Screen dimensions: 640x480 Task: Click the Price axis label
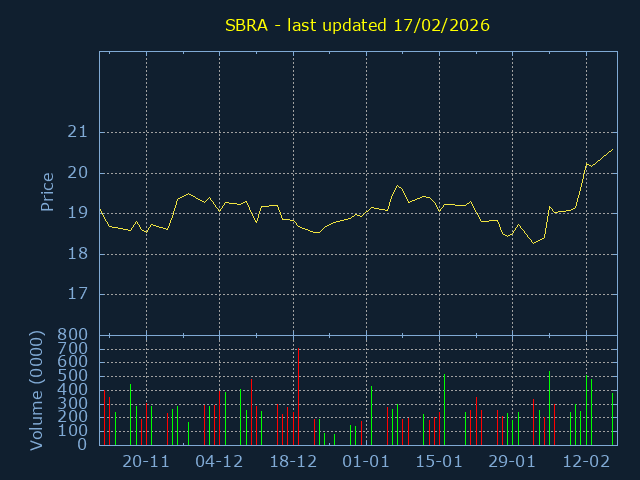pos(47,192)
